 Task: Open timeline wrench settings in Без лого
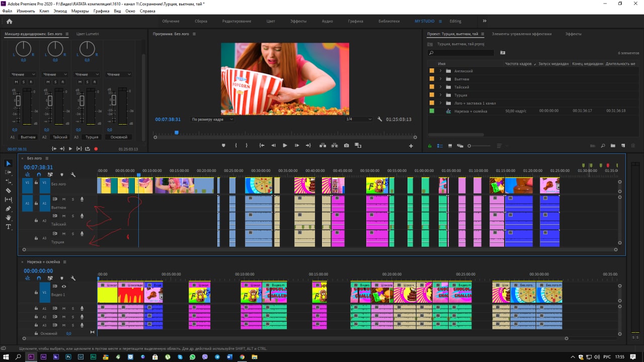point(73,174)
